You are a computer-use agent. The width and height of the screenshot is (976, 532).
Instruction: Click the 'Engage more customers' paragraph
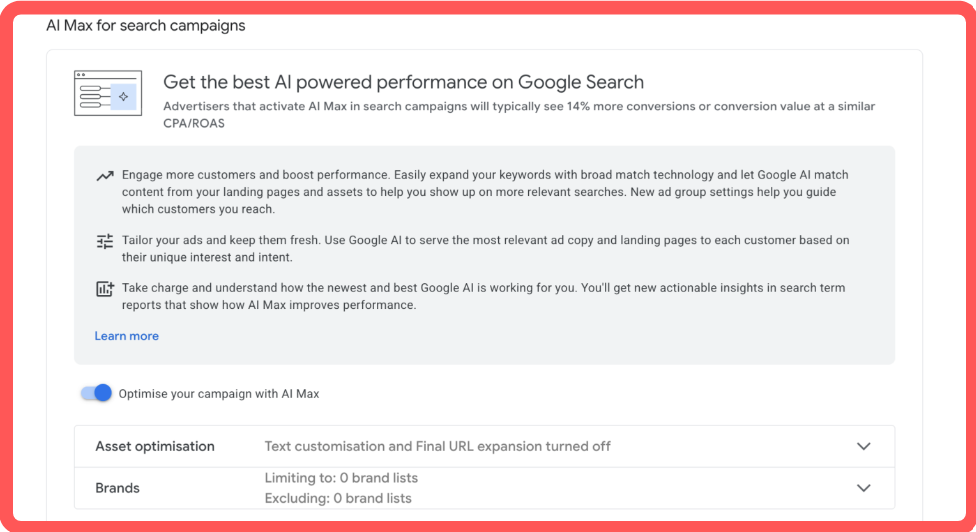pyautogui.click(x=485, y=192)
